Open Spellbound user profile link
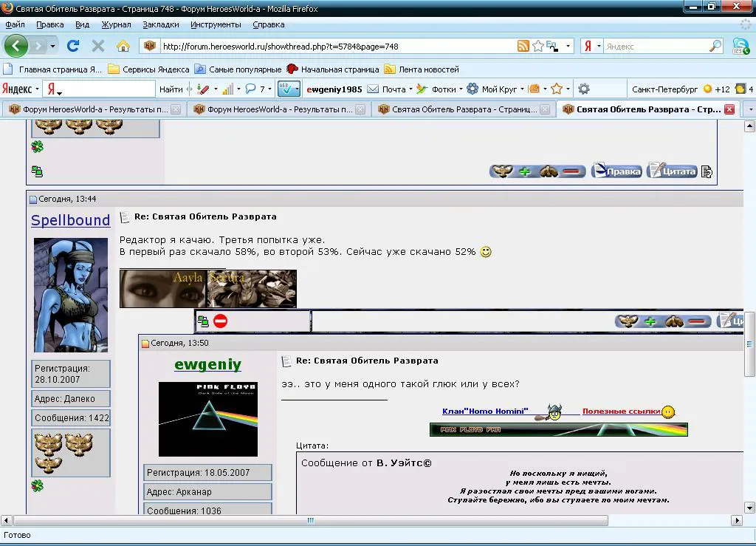756x546 pixels. coord(71,220)
